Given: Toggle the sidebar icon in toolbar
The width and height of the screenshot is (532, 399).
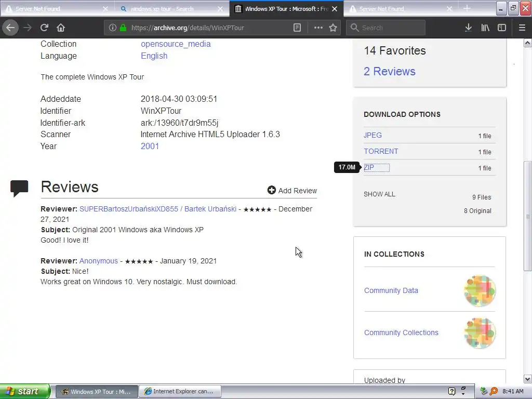Looking at the screenshot, I should coord(502,28).
